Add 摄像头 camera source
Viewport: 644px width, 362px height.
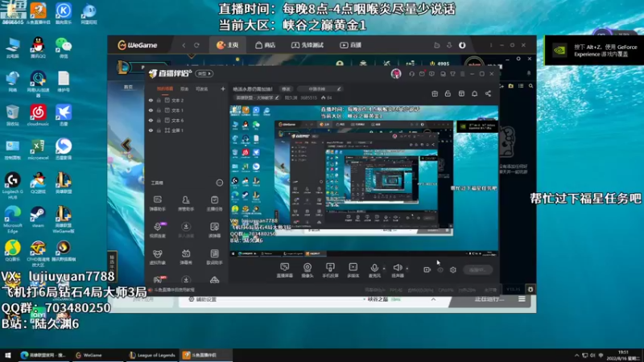tap(308, 270)
